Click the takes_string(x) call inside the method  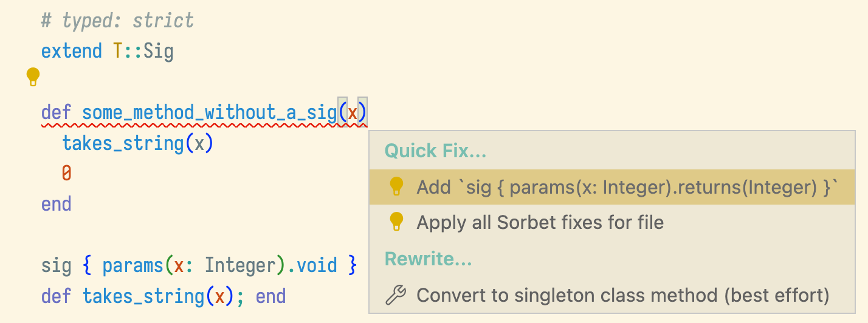138,143
